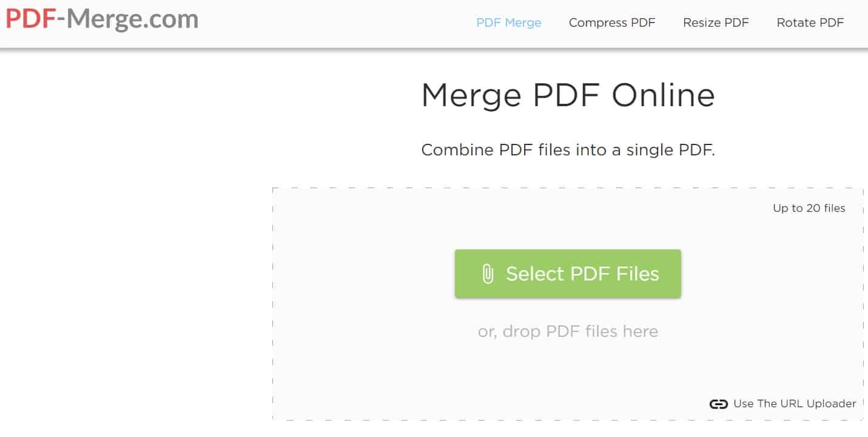Click the Use The URL Uploader link

(x=795, y=404)
